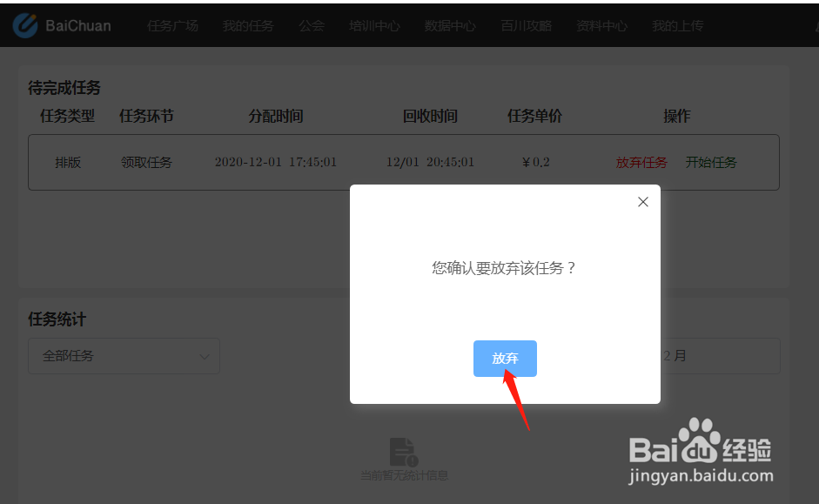
Task: Go to 我的上传 page
Action: coord(677,25)
